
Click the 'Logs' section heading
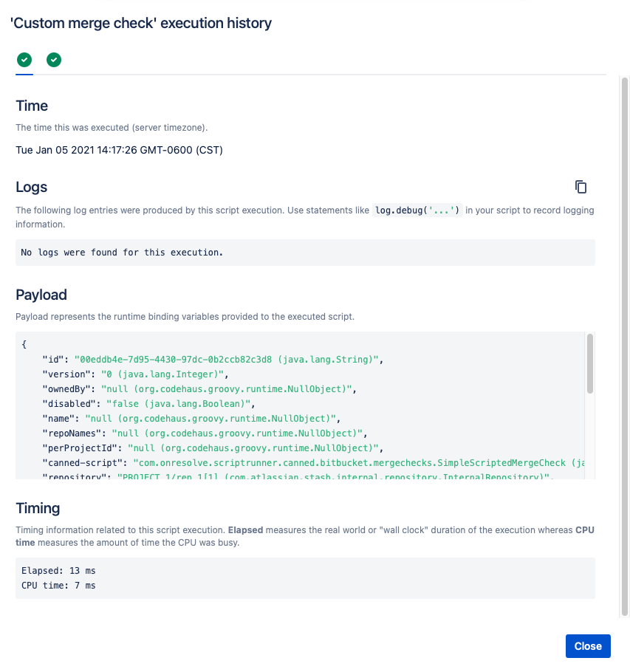pyautogui.click(x=31, y=187)
